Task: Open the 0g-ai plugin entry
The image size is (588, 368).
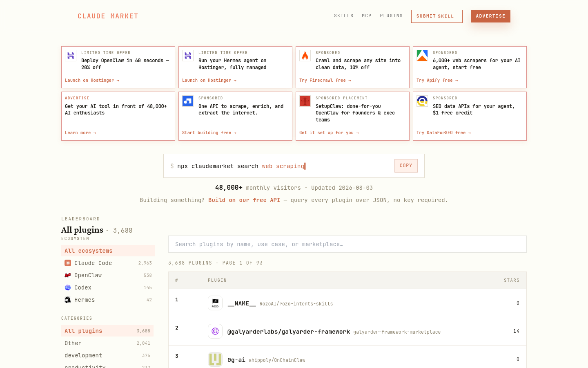Action: click(347, 357)
